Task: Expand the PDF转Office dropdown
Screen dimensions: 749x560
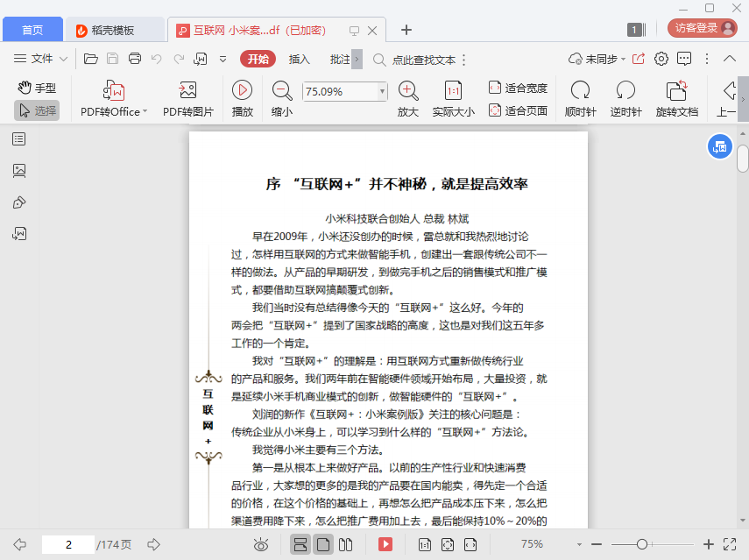Action: (x=145, y=111)
